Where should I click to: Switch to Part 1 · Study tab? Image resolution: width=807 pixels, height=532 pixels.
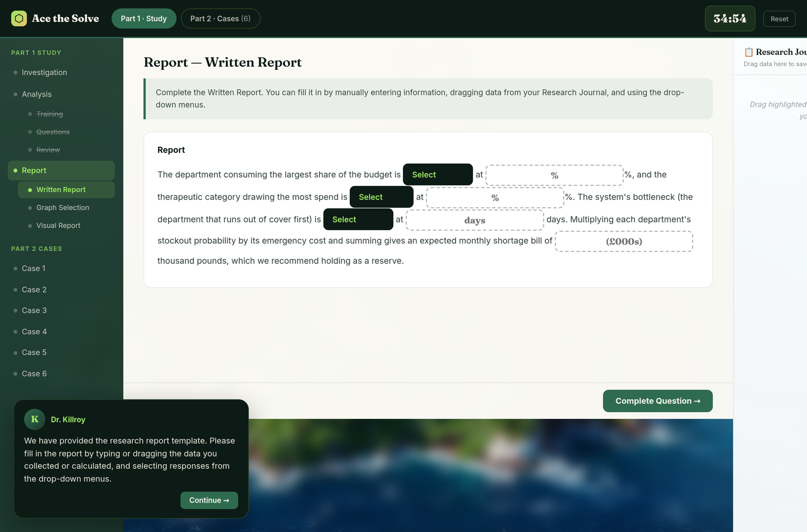144,18
